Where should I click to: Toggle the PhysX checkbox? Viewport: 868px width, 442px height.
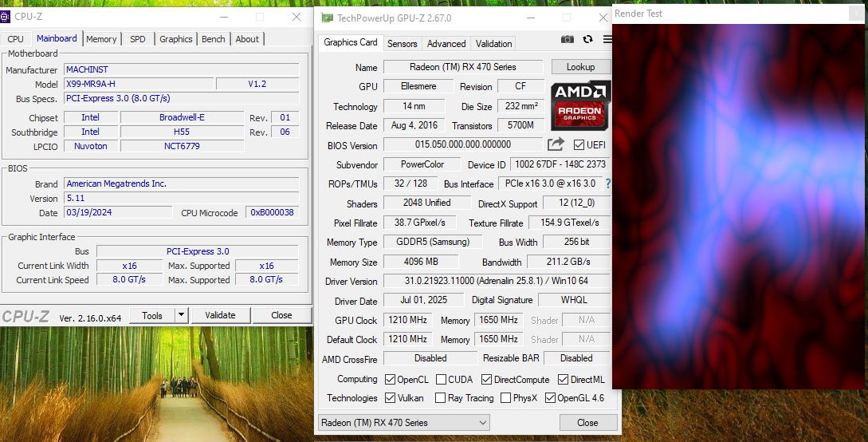[x=505, y=397]
